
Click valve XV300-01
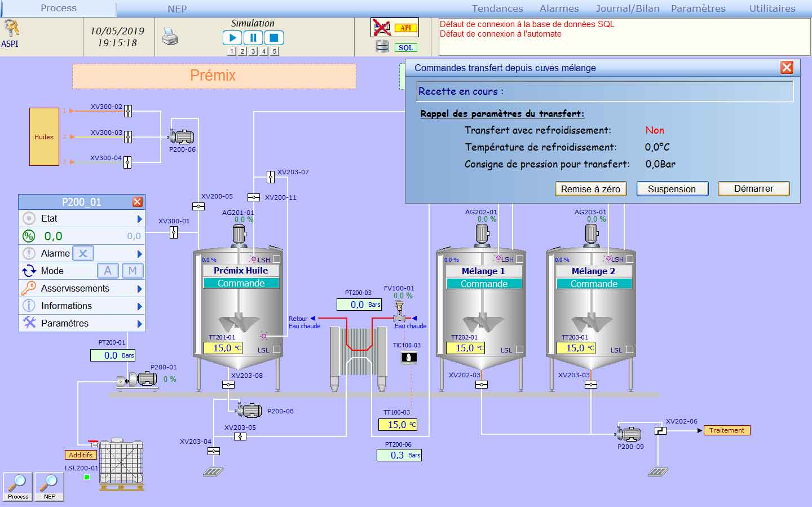click(174, 232)
